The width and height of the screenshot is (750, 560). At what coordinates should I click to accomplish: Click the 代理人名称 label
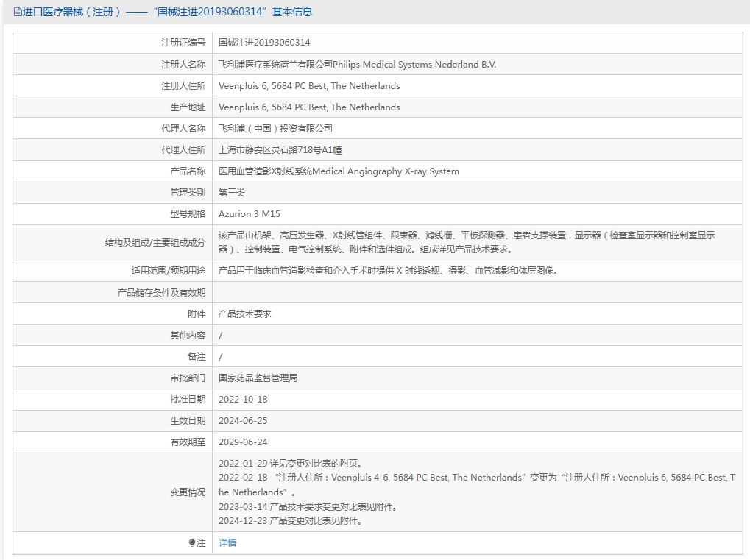(183, 128)
